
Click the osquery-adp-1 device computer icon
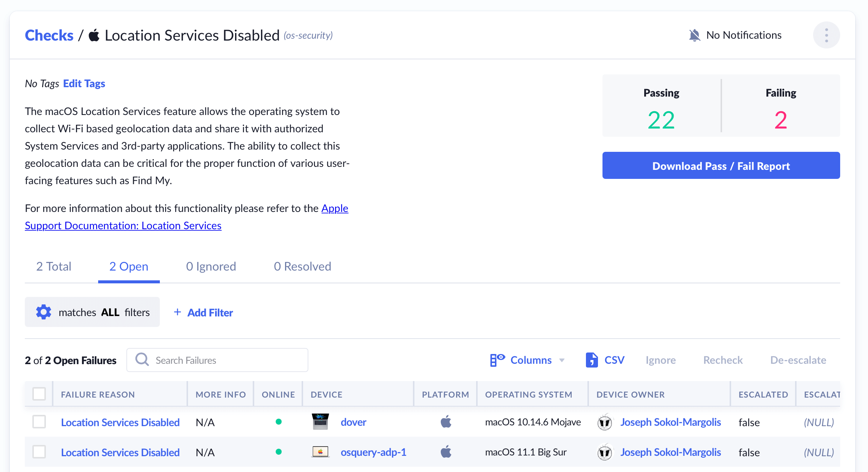tap(320, 452)
